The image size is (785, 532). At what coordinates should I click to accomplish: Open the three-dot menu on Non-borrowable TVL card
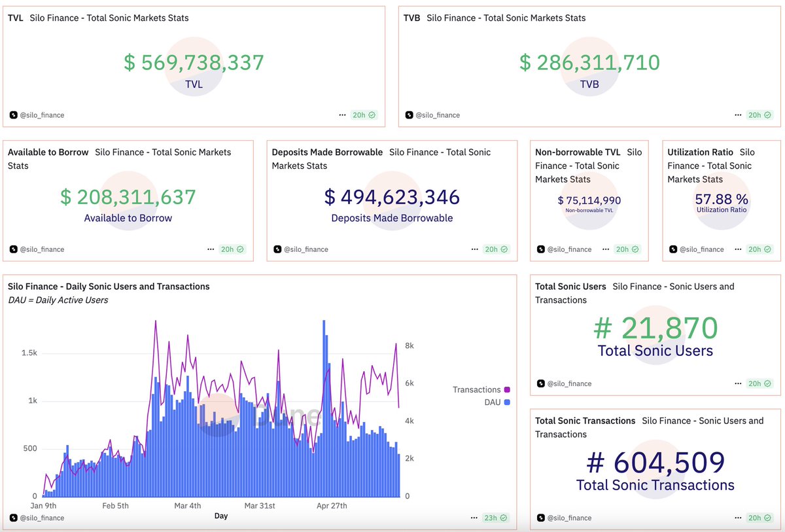(606, 249)
